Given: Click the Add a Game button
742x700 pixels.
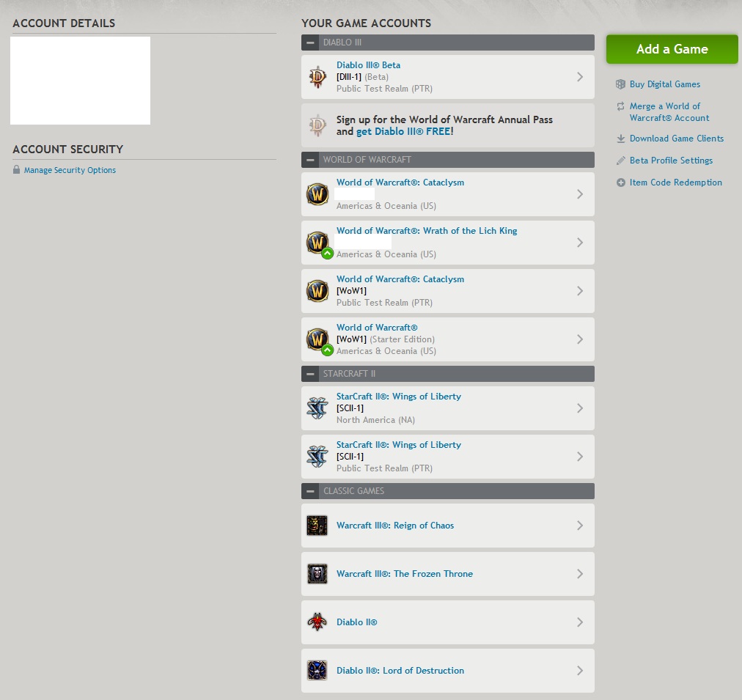Looking at the screenshot, I should click(672, 49).
